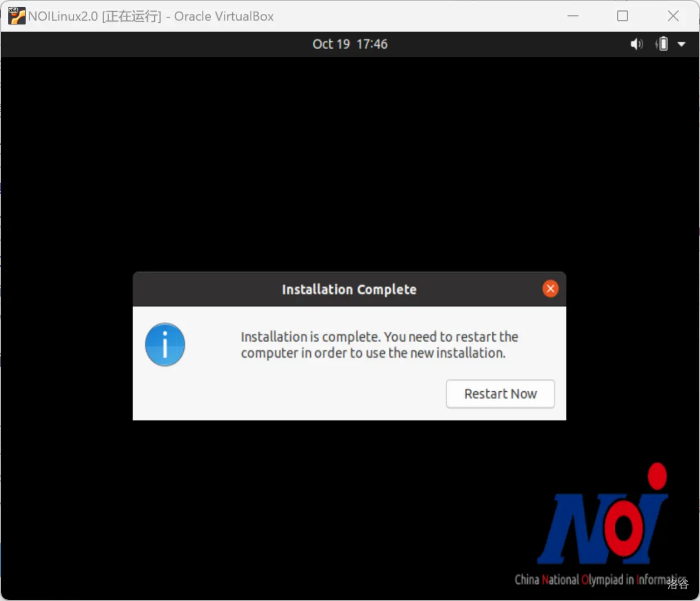Click the 洛谷 watermark in the corner
Viewport: 700px width, 601px height.
click(678, 584)
